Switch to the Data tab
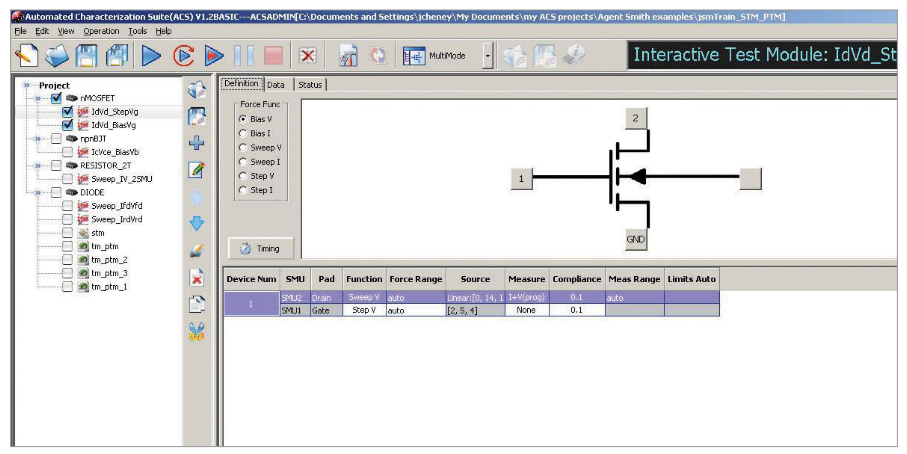Screen dimensions: 907x454 click(275, 85)
